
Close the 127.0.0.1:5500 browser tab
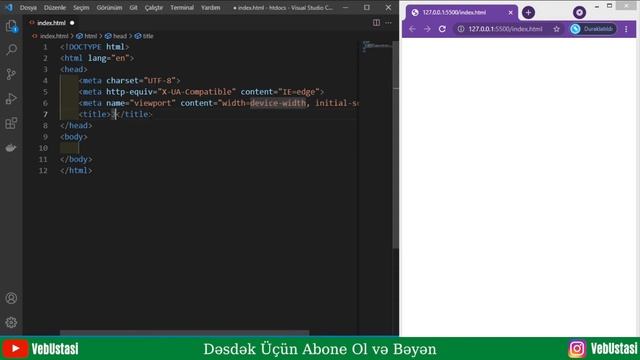[510, 13]
